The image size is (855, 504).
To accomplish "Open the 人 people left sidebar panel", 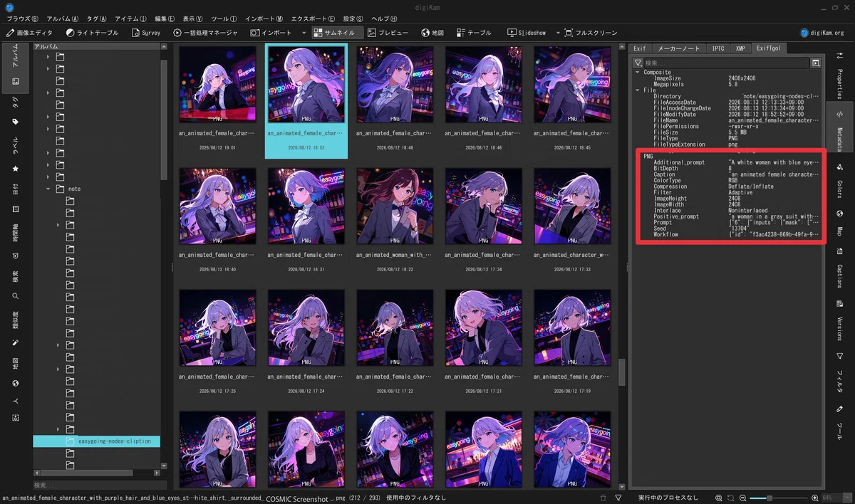I will click(16, 408).
